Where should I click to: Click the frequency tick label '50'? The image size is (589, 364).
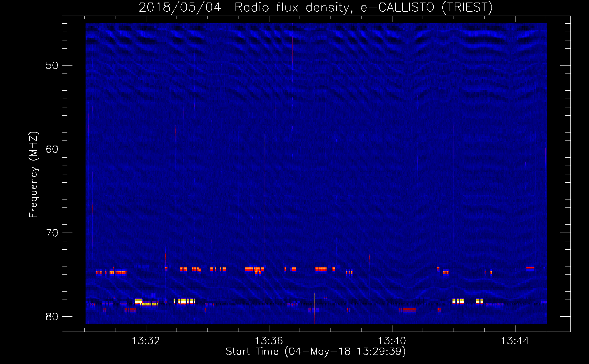(x=52, y=66)
